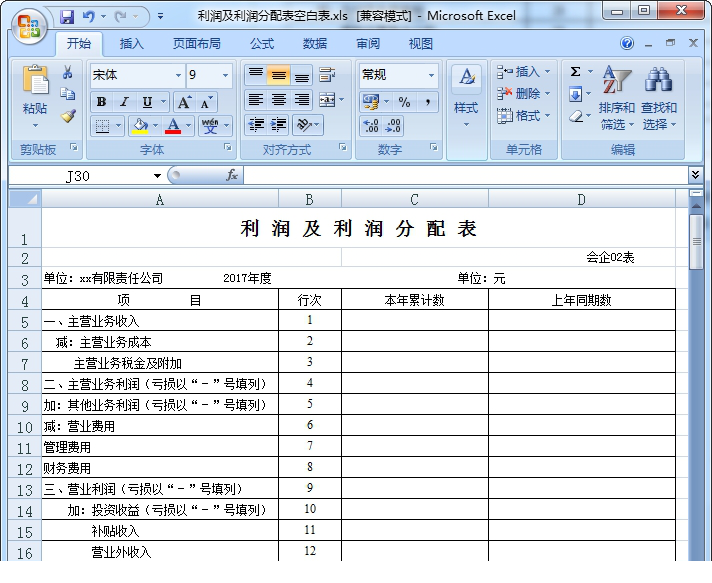Click the Fill down icon
This screenshot has height=583, width=712.
tap(575, 94)
